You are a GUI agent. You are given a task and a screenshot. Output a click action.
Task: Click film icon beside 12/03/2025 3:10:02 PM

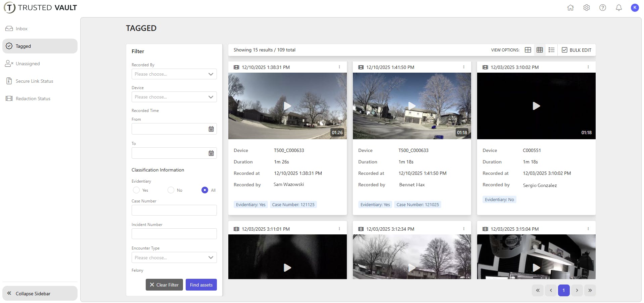coord(485,67)
